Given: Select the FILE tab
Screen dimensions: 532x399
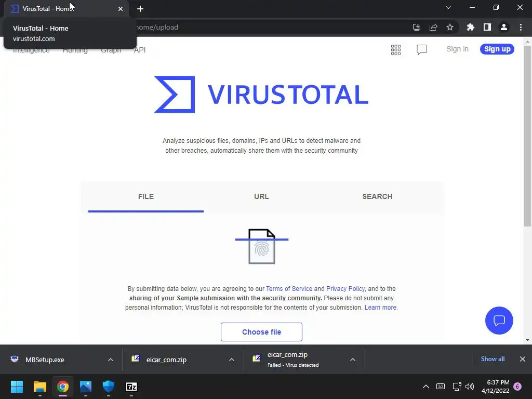Looking at the screenshot, I should tap(146, 197).
